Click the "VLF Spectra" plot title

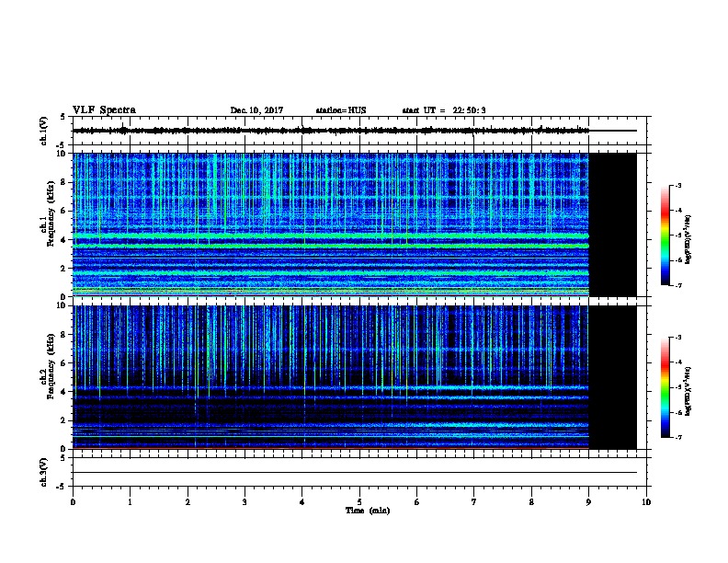104,109
